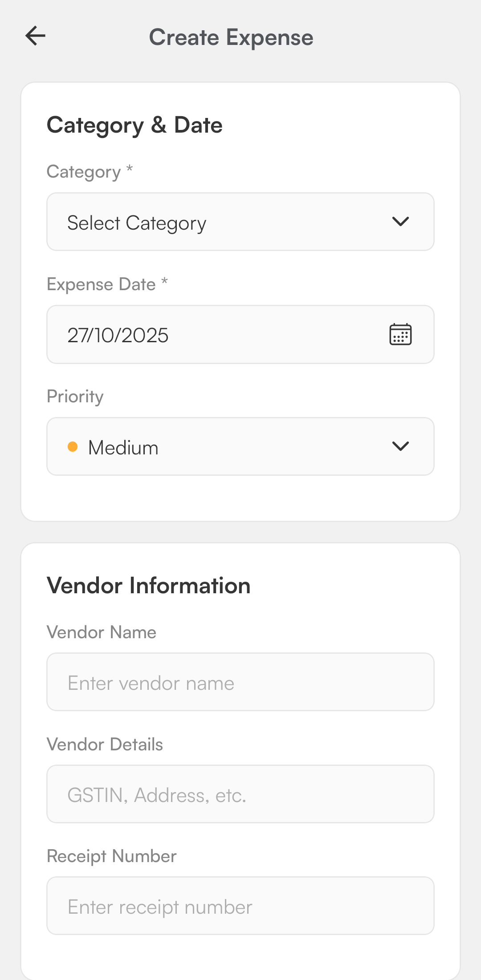Focus the Enter receipt number field
The height and width of the screenshot is (980, 481).
(x=240, y=906)
